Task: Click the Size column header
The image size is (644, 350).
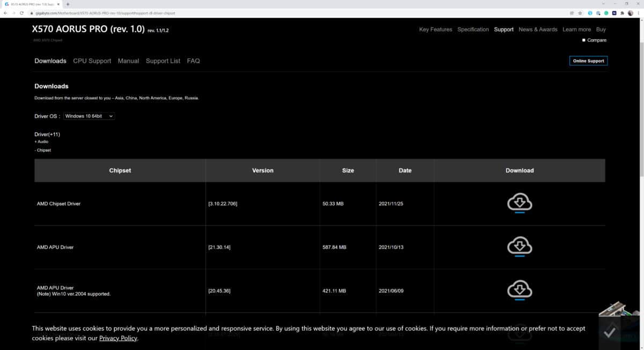Action: 348,170
